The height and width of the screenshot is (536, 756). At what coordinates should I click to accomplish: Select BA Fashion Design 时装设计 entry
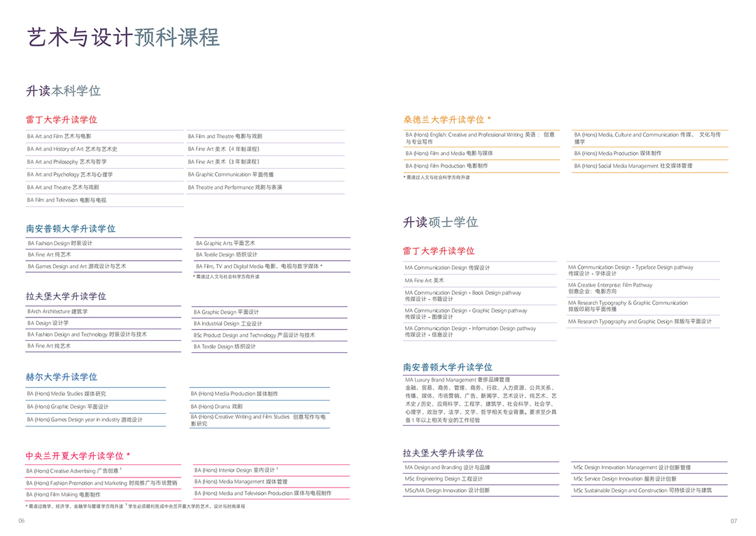(x=62, y=243)
